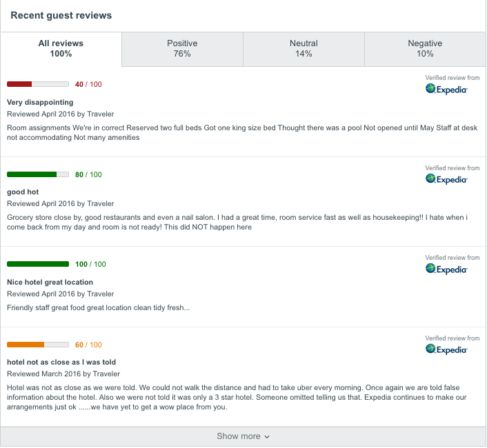
Task: Click the Show more chevron arrow
Action: (267, 437)
